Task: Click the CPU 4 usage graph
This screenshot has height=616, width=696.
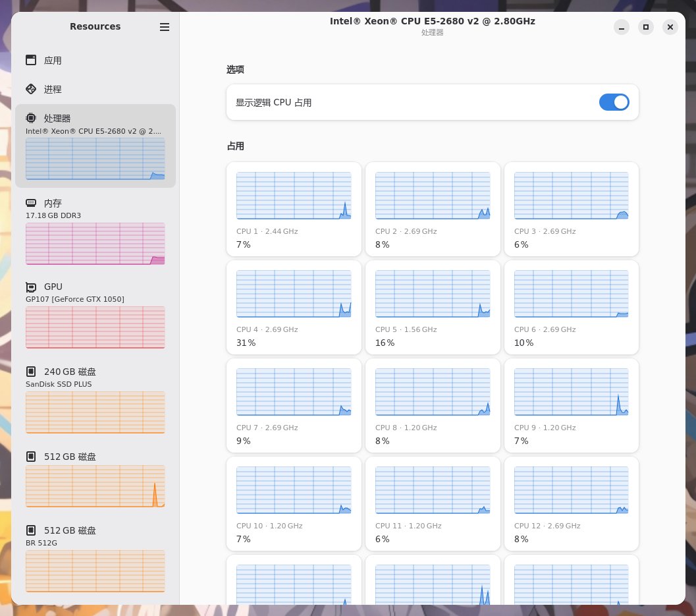Action: [294, 294]
